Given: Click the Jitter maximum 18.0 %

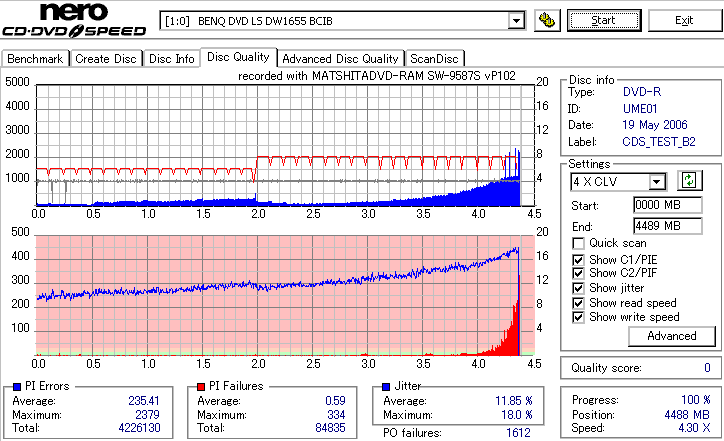Looking at the screenshot, I should tap(517, 415).
